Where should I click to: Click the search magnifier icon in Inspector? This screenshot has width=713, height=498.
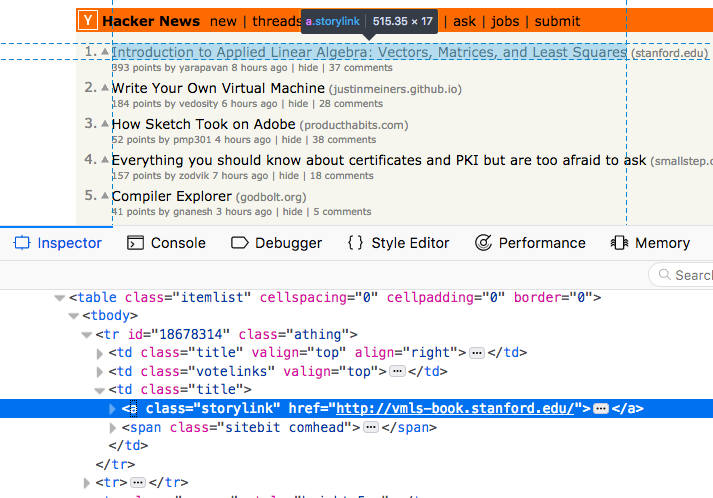click(664, 274)
